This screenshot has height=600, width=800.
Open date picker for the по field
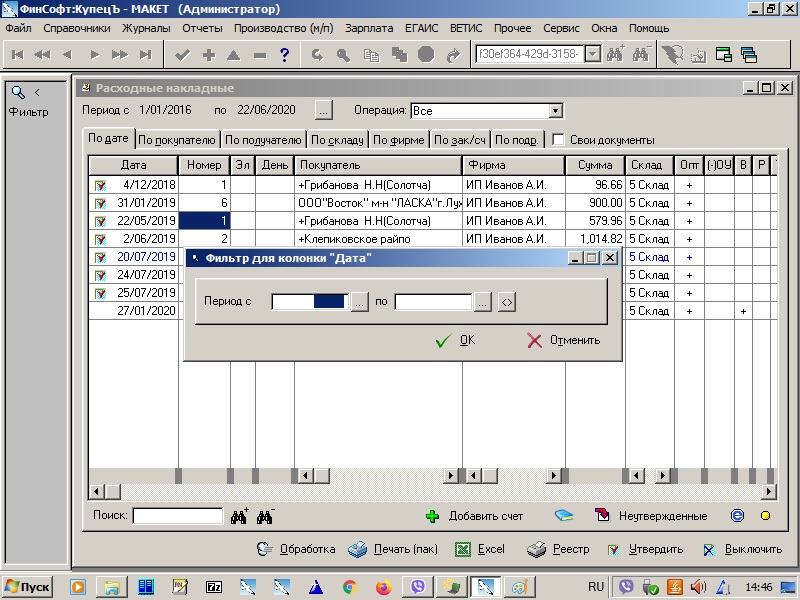482,302
